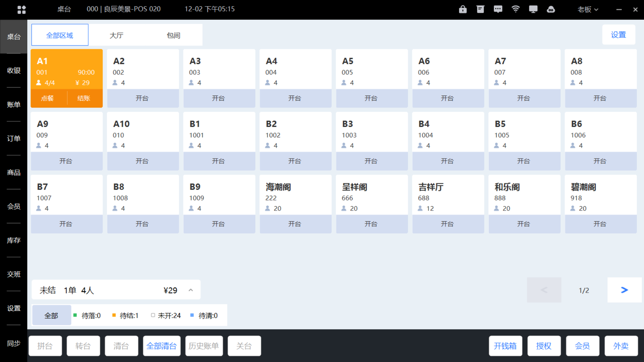Click 结账 on table A1
Image resolution: width=644 pixels, height=362 pixels.
(84, 98)
